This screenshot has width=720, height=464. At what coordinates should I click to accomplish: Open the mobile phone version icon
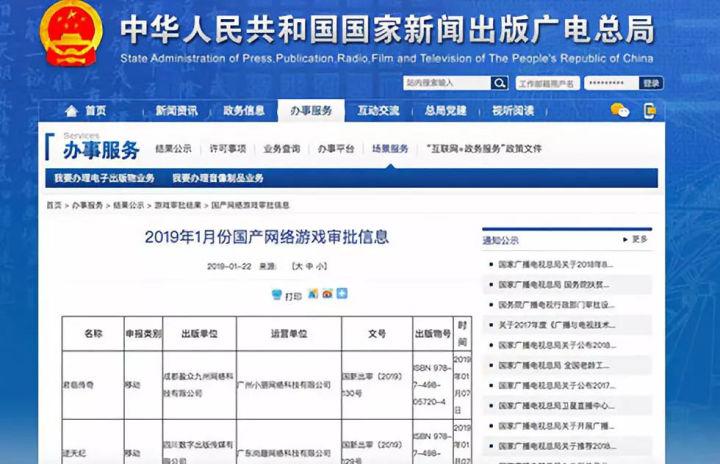(650, 111)
